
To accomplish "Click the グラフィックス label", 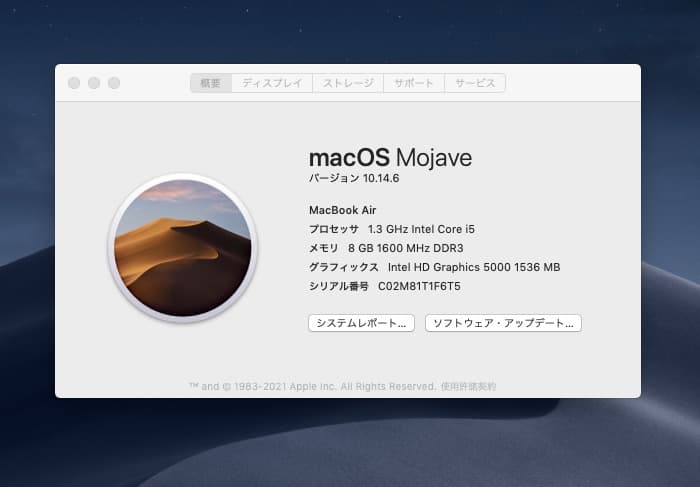I will tap(344, 267).
